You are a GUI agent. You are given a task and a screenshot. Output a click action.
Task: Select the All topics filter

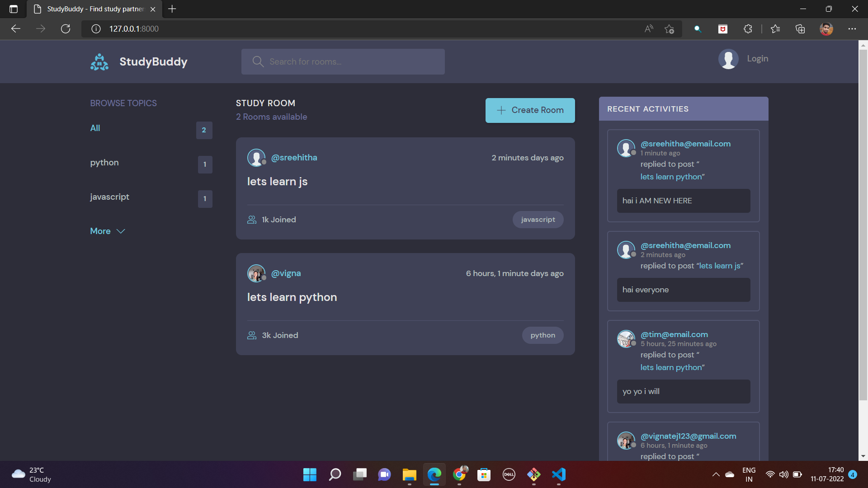(95, 128)
